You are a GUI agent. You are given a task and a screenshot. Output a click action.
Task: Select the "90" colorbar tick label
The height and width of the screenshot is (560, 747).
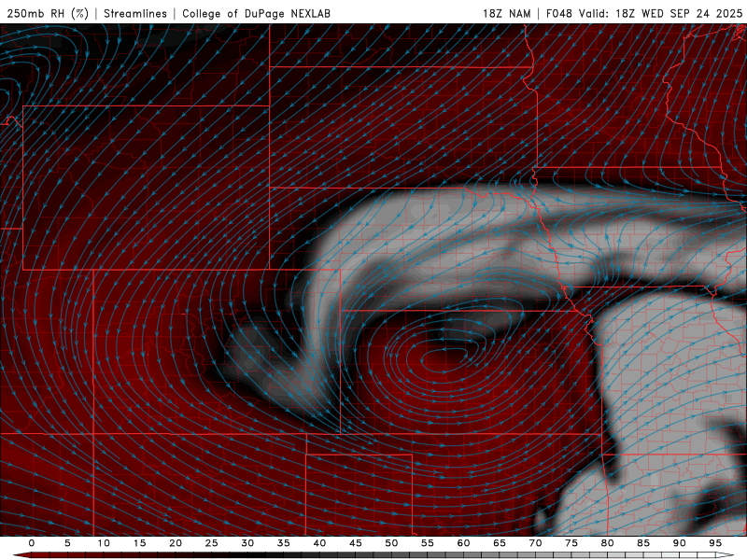[x=679, y=543]
